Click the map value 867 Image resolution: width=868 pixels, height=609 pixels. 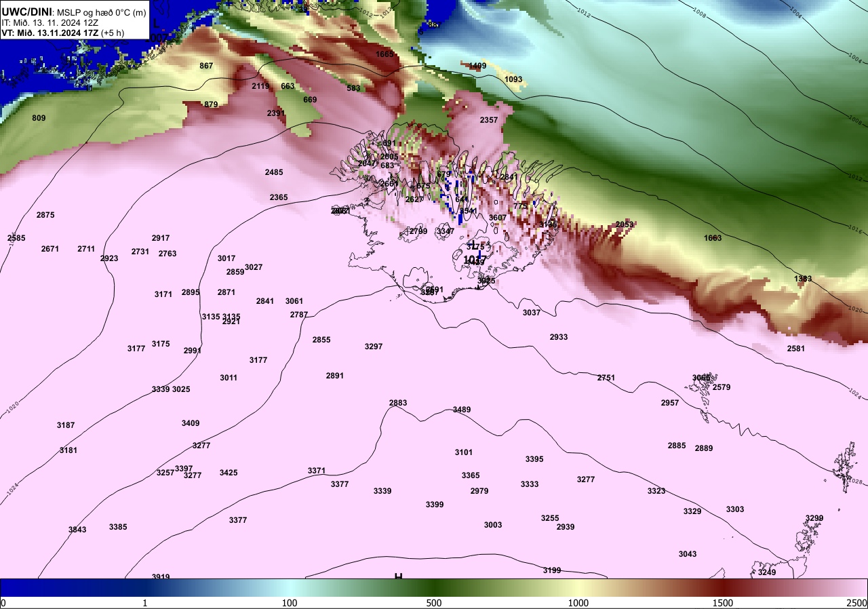[206, 66]
